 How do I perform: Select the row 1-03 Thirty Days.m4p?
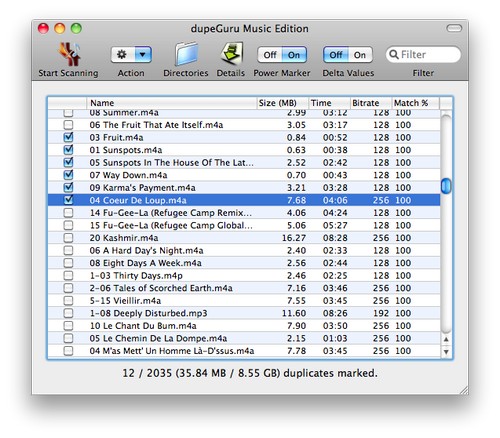244,275
